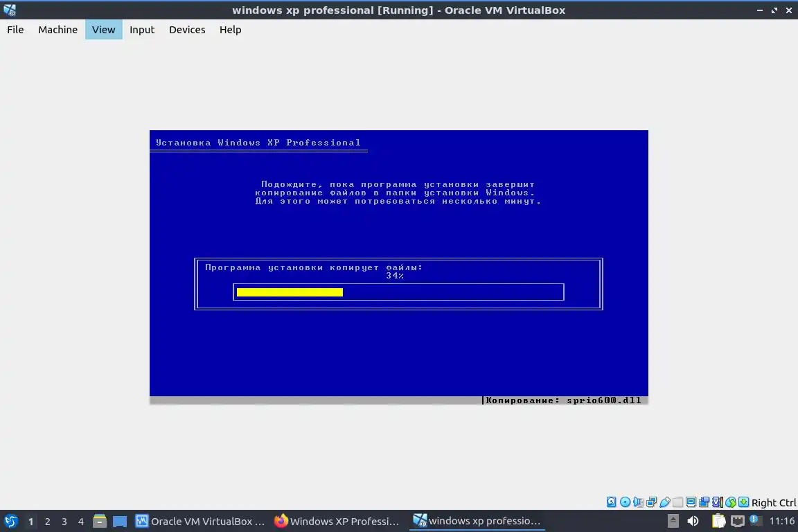Click the USB devices icon
The width and height of the screenshot is (798, 532).
[665, 502]
